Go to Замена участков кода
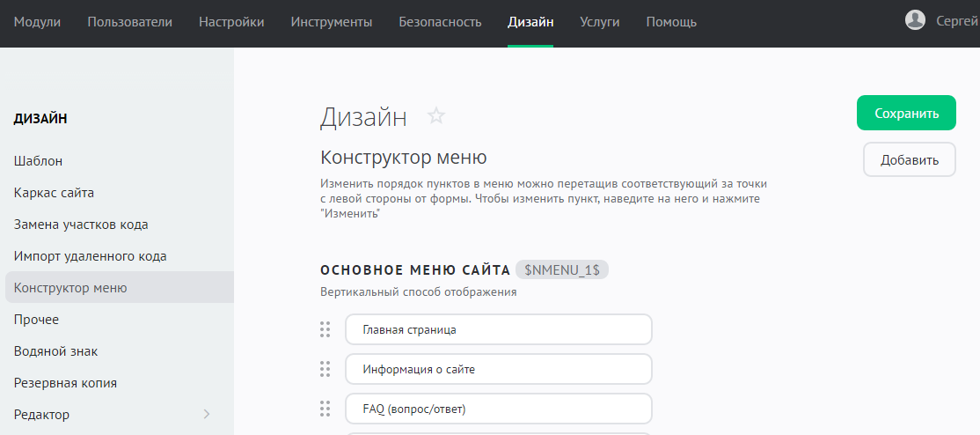Viewport: 980px width, 435px height. coord(81,225)
